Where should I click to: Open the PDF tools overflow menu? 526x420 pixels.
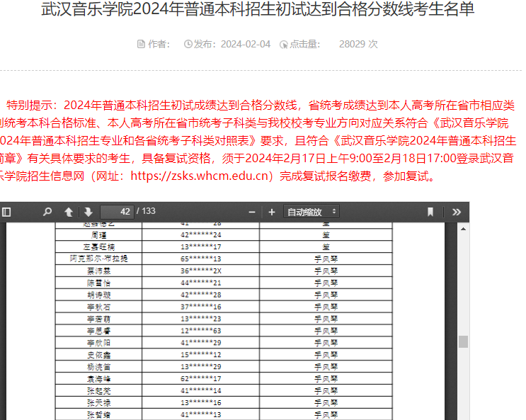(x=457, y=212)
